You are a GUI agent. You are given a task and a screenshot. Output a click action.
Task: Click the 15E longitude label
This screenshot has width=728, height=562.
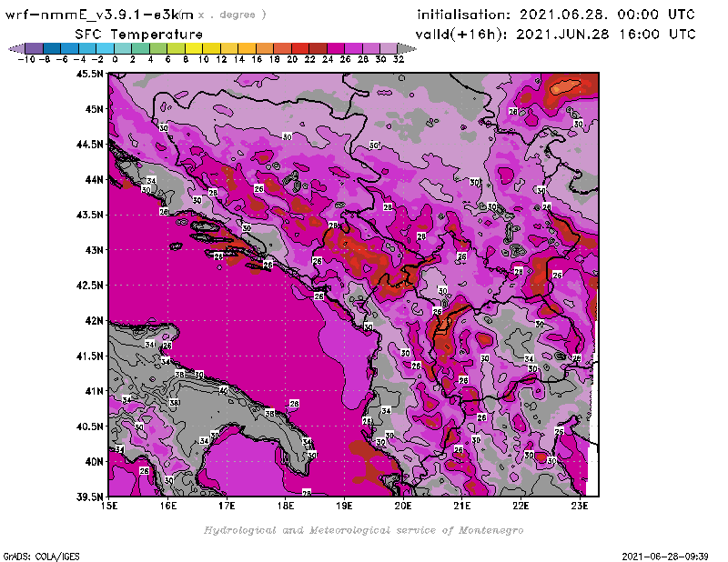[109, 506]
